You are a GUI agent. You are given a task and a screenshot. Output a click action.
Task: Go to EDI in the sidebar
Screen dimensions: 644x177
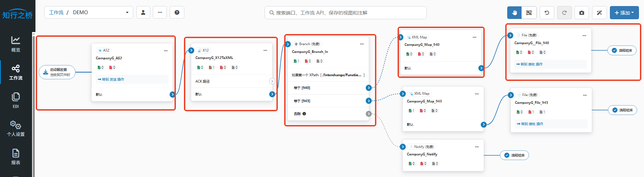[x=16, y=100]
